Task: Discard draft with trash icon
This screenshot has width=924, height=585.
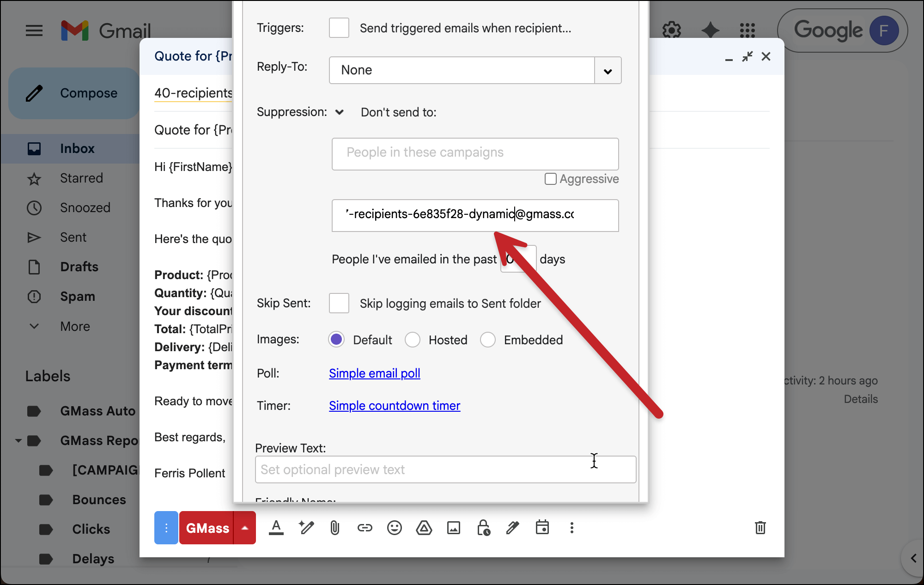Action: click(760, 528)
